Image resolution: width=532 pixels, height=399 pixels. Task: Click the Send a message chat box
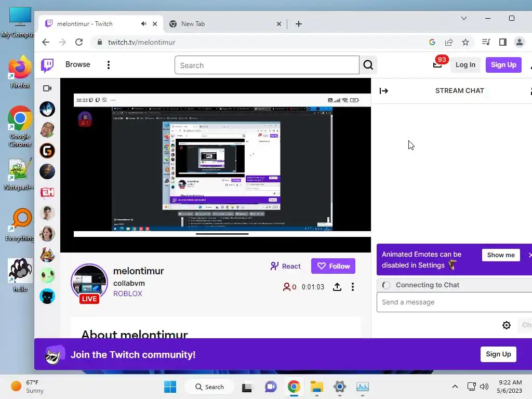(x=454, y=302)
